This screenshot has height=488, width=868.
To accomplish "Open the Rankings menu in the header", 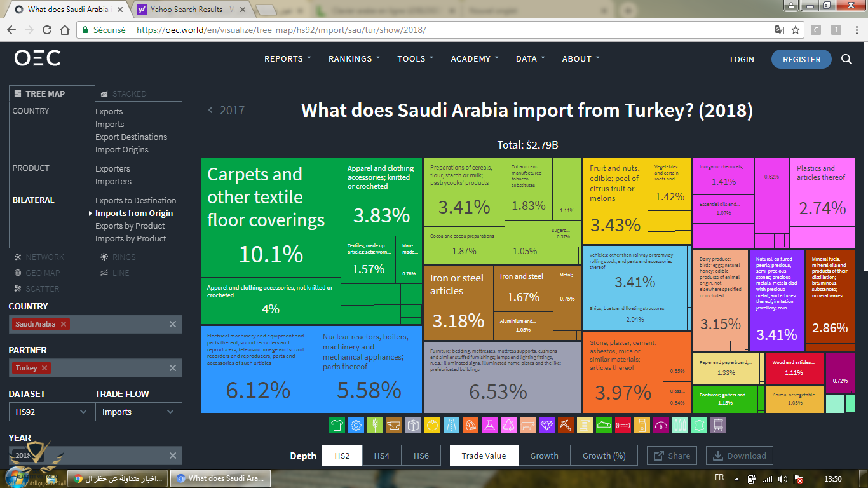I will pyautogui.click(x=354, y=58).
